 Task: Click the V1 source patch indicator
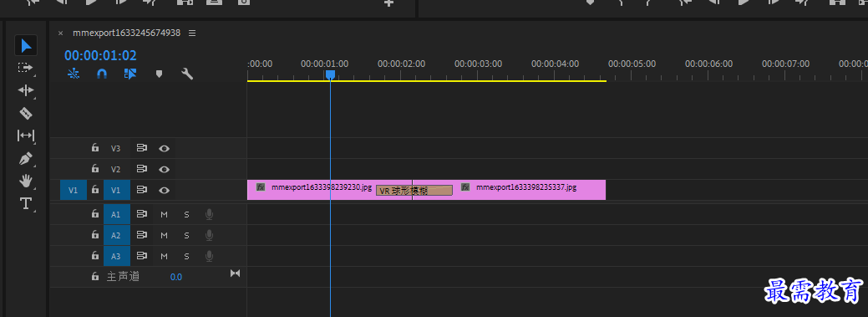[73, 190]
